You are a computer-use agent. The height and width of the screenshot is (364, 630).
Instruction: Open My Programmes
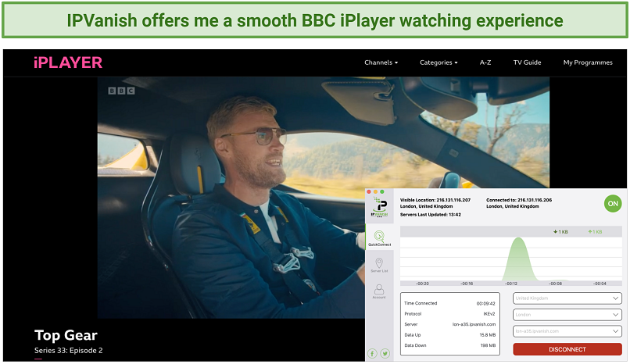[588, 62]
